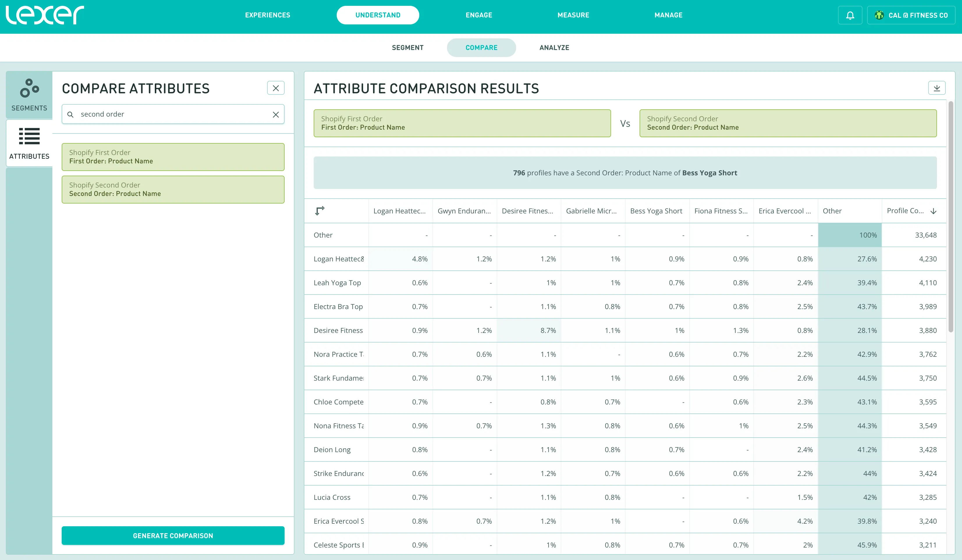962x560 pixels.
Task: Click the Generate Comparison button
Action: point(173,535)
